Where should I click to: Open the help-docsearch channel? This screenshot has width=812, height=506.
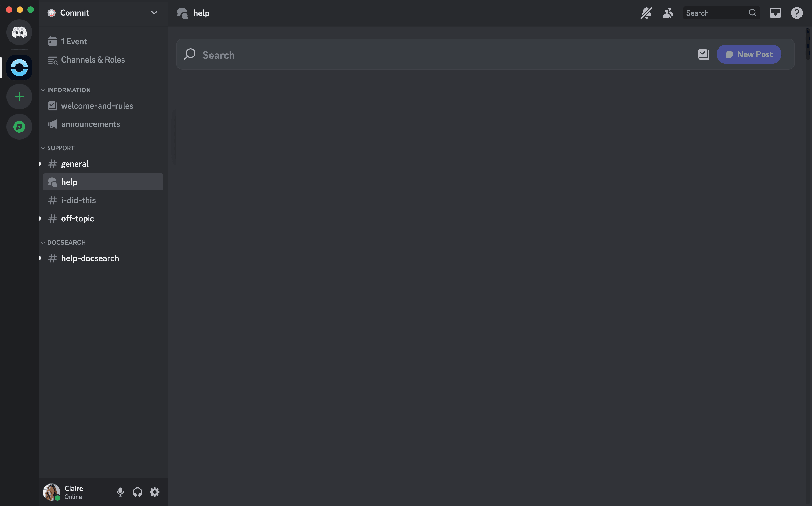pos(90,257)
